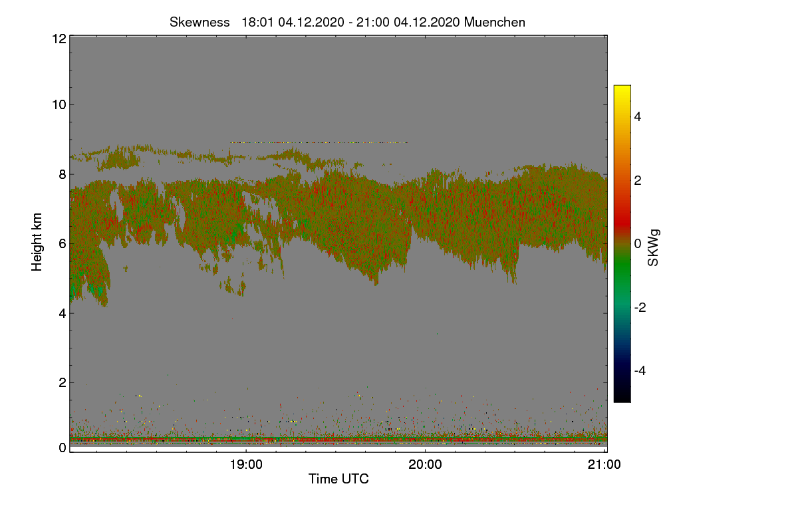798x532 pixels.
Task: Click the 21:00 time axis label
Action: tap(604, 465)
